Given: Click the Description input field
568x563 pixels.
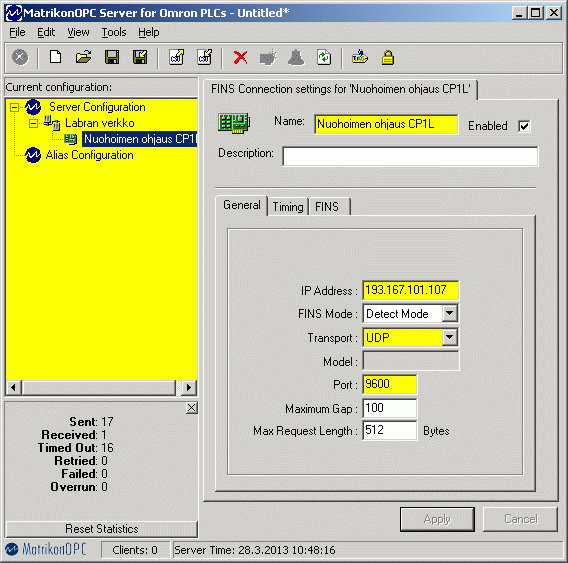Looking at the screenshot, I should point(410,156).
